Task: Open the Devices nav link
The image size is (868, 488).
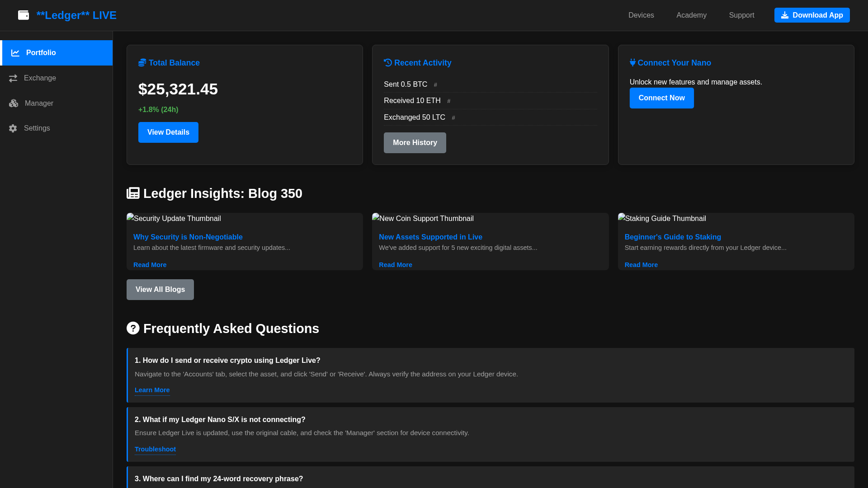Action: [641, 15]
